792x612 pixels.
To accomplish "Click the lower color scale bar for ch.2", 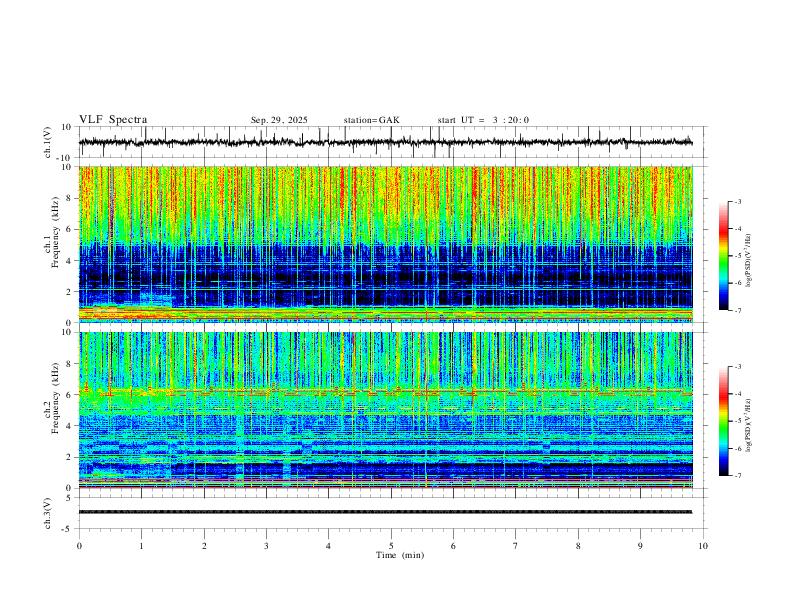I will point(723,421).
